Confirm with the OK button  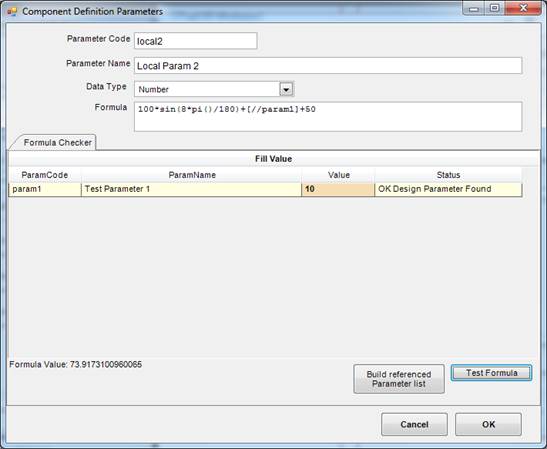tap(488, 424)
